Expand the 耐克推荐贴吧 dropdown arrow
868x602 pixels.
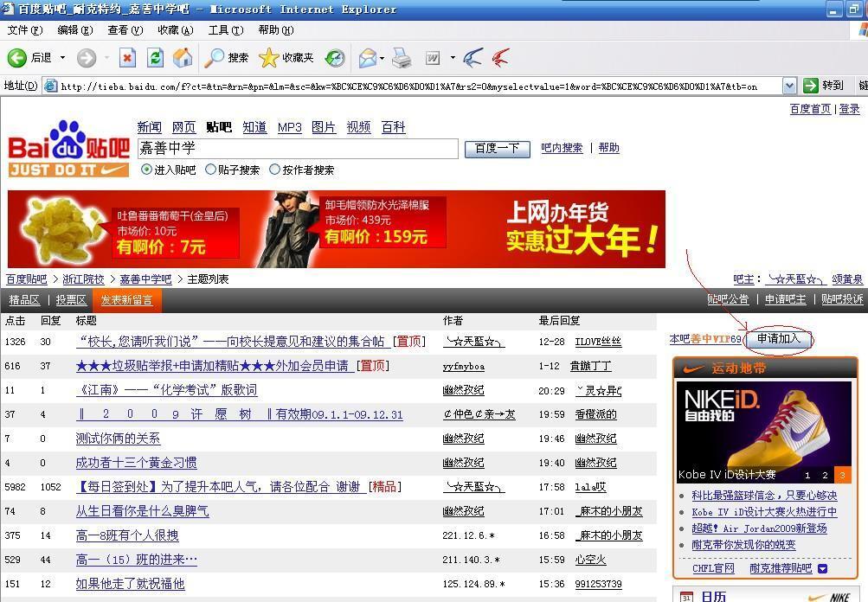pyautogui.click(x=822, y=568)
